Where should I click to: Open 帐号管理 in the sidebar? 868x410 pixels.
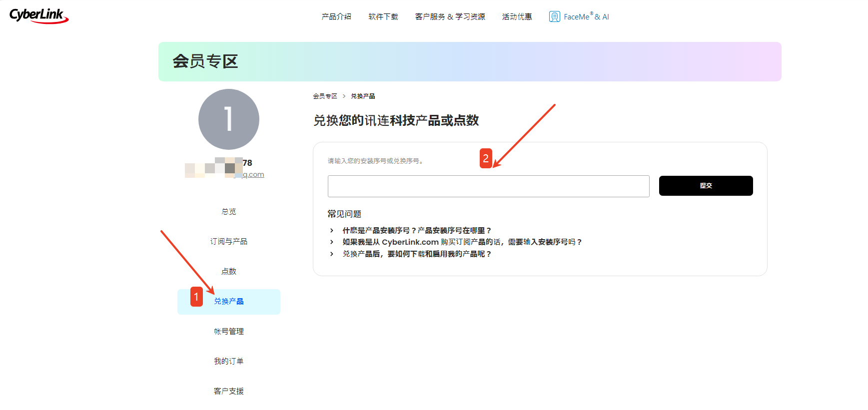(229, 331)
